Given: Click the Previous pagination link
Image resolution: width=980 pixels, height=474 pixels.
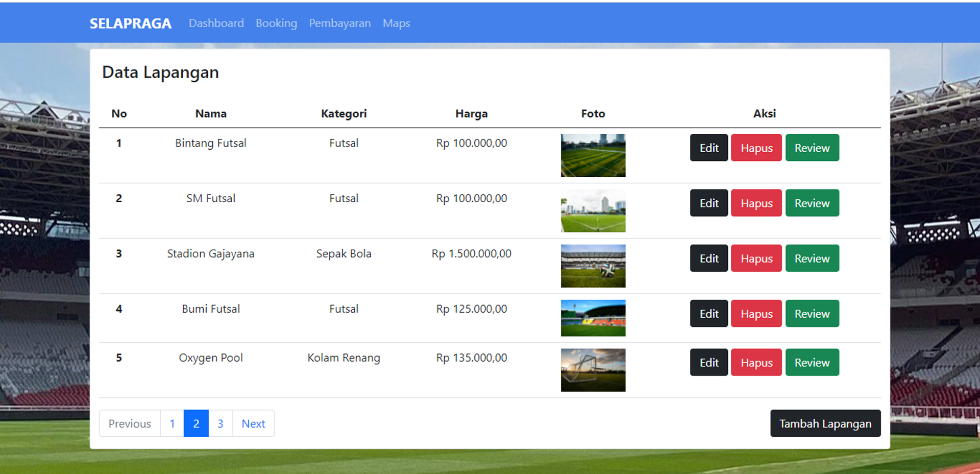Looking at the screenshot, I should tap(130, 423).
